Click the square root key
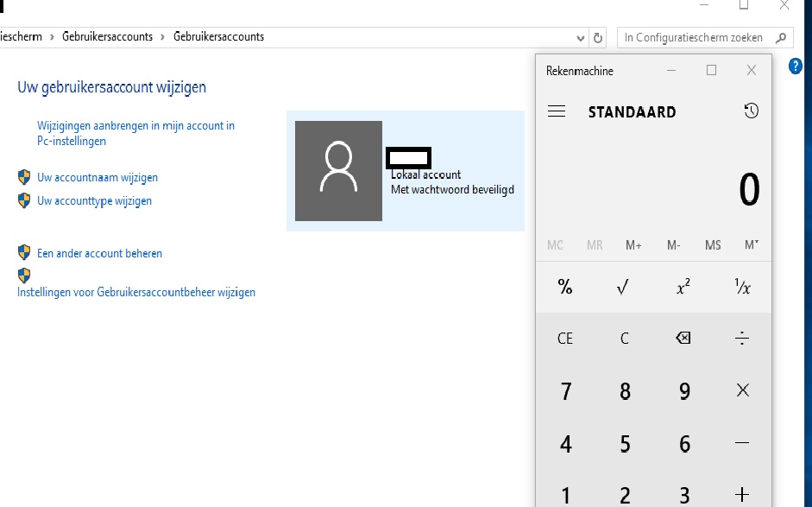The width and height of the screenshot is (812, 507). click(x=624, y=288)
